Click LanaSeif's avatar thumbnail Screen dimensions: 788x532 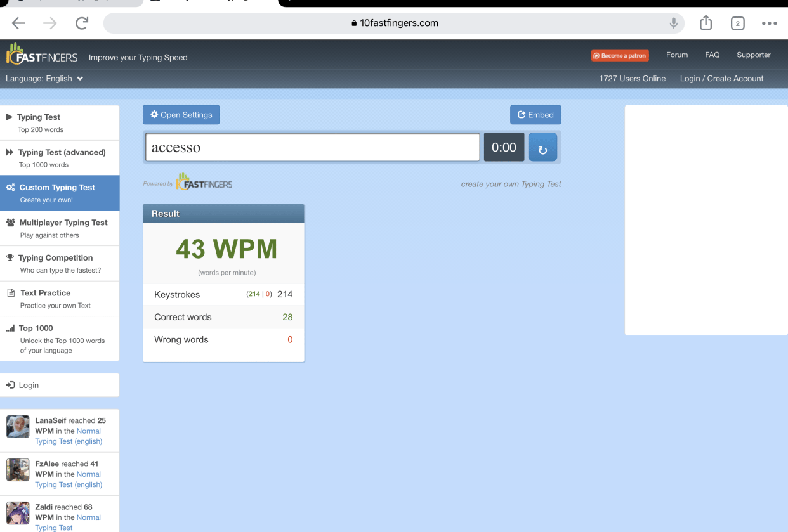[x=18, y=427]
